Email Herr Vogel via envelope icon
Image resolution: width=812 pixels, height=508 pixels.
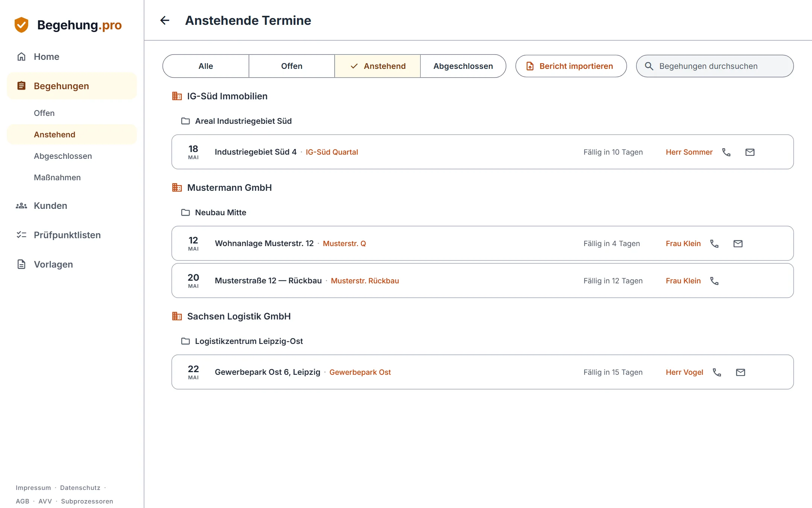pyautogui.click(x=741, y=372)
